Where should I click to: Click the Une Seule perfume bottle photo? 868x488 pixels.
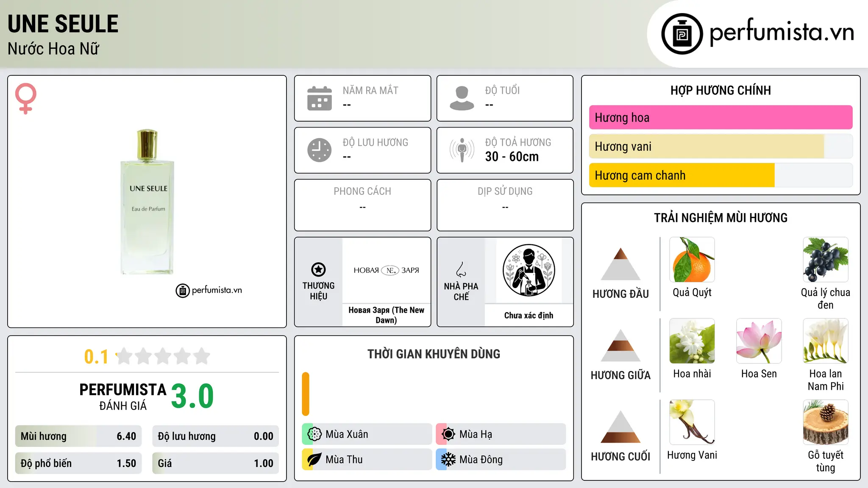click(x=147, y=202)
